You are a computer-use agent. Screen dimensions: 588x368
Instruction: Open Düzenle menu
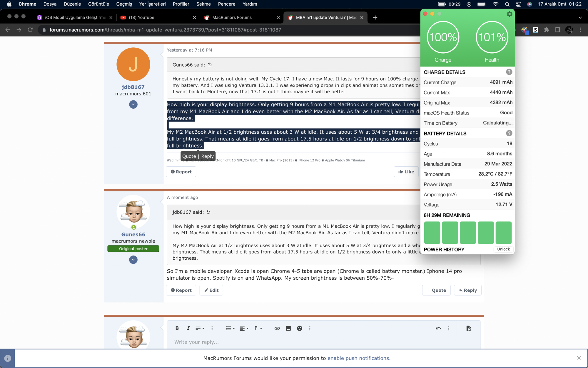(72, 4)
